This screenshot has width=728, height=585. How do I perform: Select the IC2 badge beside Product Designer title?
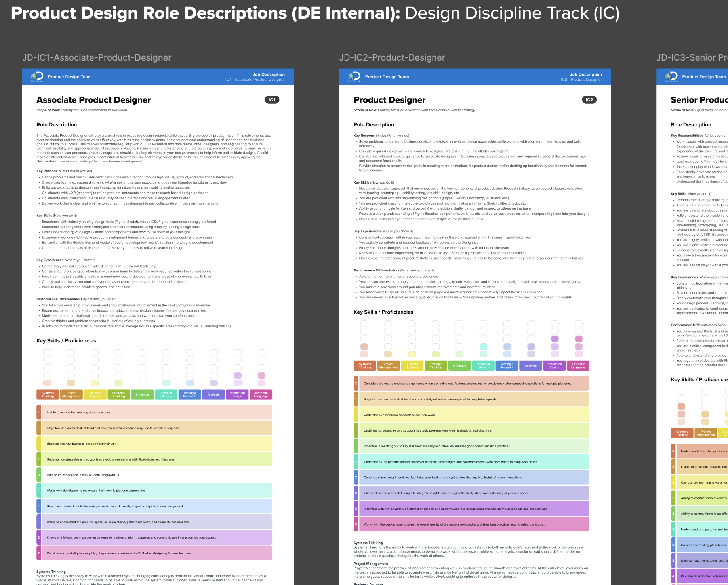[589, 100]
